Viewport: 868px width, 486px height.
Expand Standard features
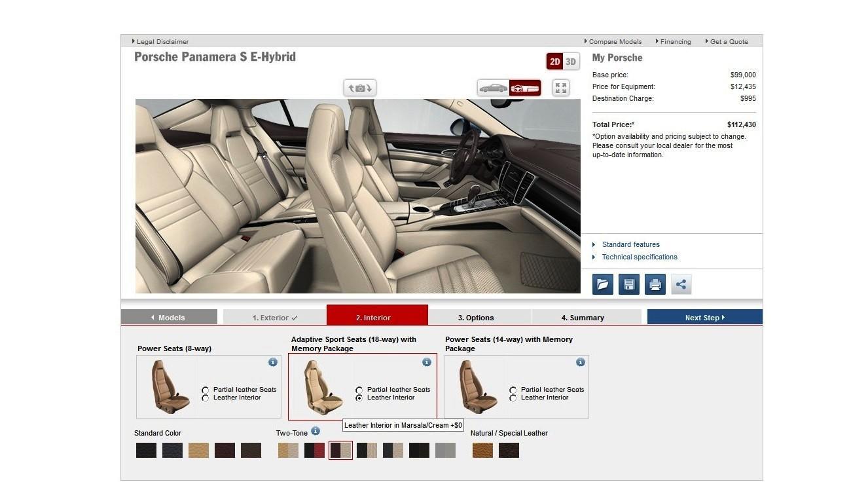coord(630,244)
